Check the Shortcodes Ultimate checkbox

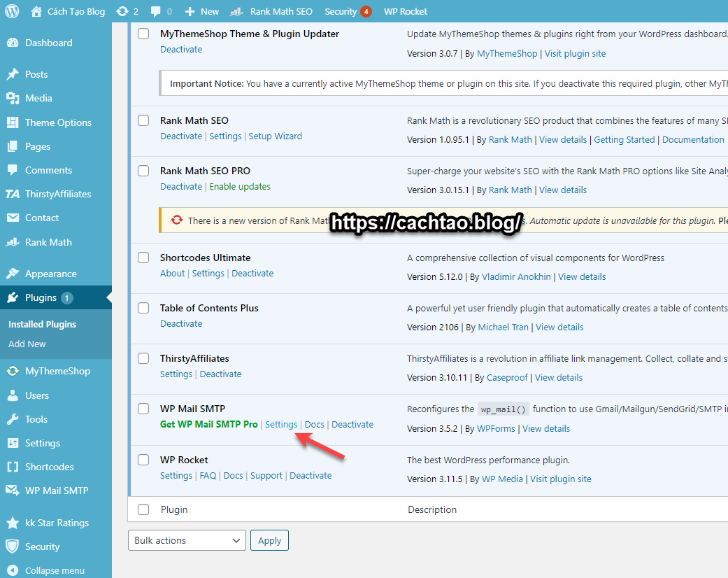click(x=143, y=258)
